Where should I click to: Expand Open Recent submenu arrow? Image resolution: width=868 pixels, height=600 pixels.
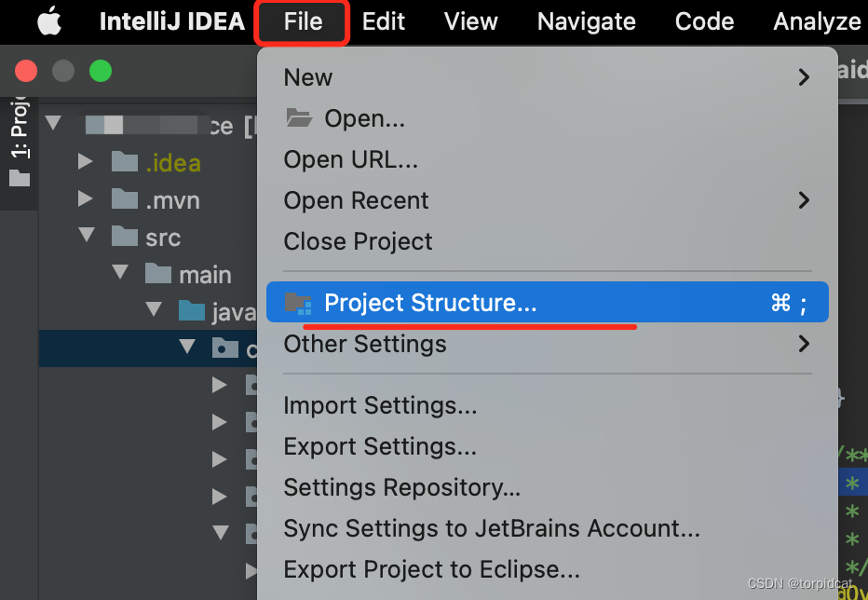click(x=804, y=200)
